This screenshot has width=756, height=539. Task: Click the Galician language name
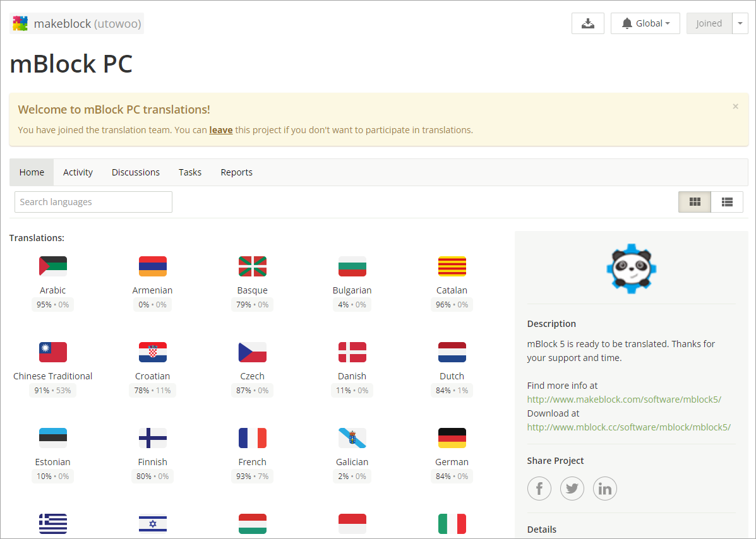(352, 462)
